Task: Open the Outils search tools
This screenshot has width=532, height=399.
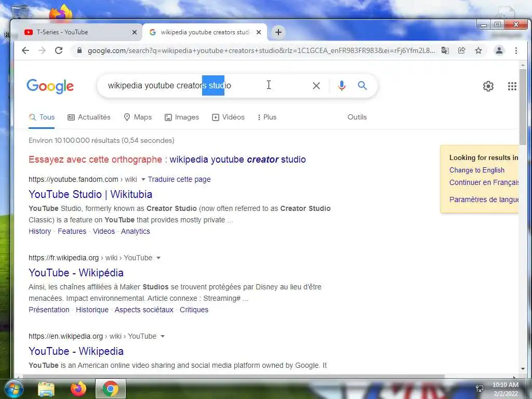Action: click(x=357, y=117)
